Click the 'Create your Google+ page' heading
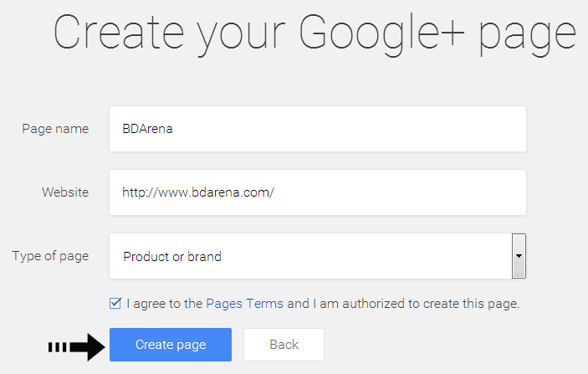 (x=314, y=34)
